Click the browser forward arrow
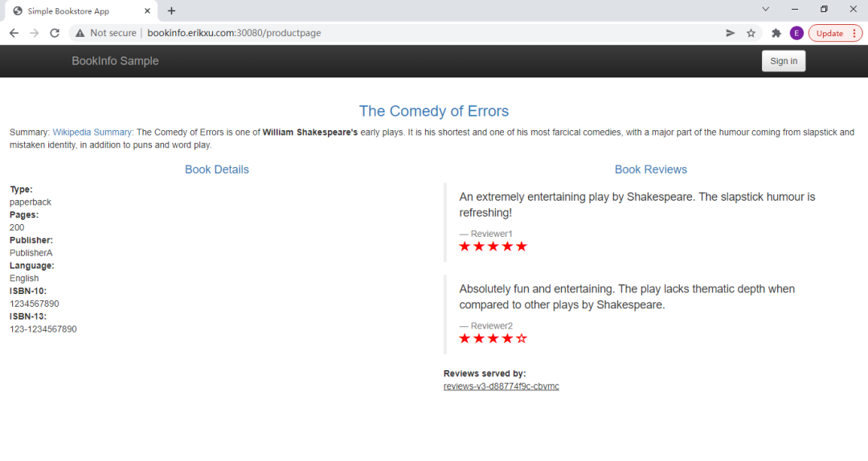 coord(34,33)
